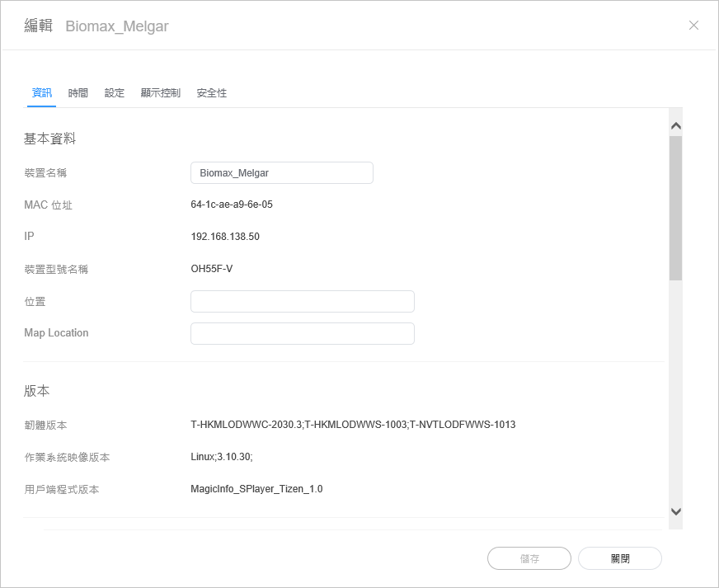Go to the 顯示控制 tab

tap(160, 93)
